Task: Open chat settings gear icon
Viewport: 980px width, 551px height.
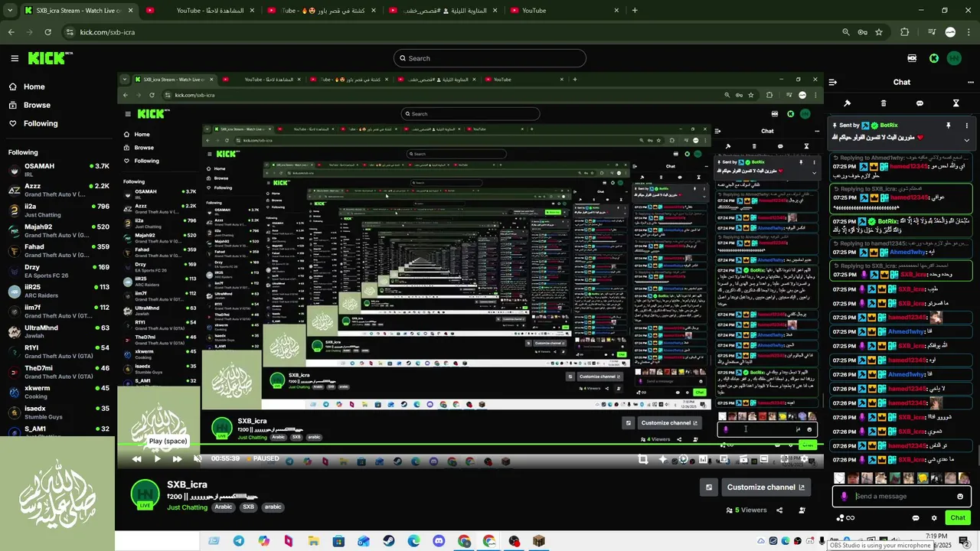Action: pyautogui.click(x=935, y=518)
